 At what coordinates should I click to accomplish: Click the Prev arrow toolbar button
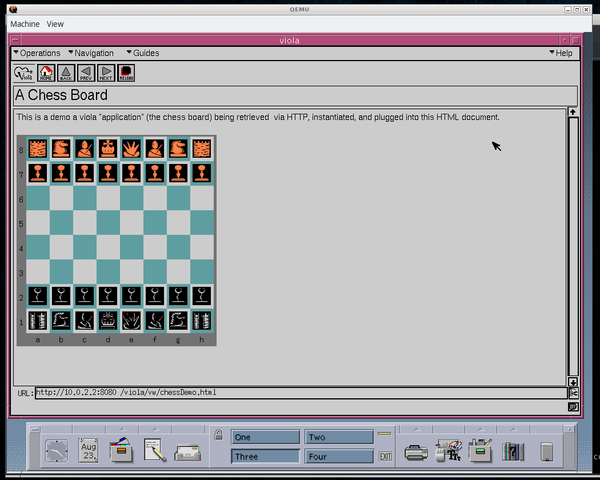pos(86,73)
